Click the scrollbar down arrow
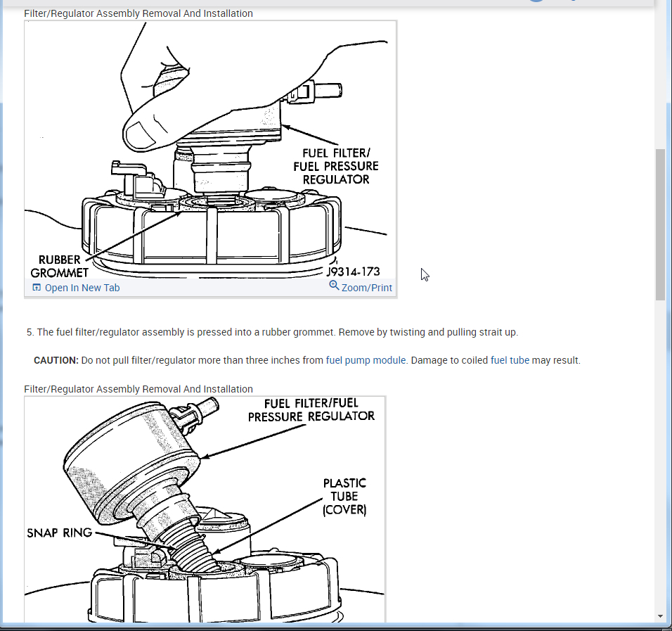The width and height of the screenshot is (672, 631). tap(661, 616)
